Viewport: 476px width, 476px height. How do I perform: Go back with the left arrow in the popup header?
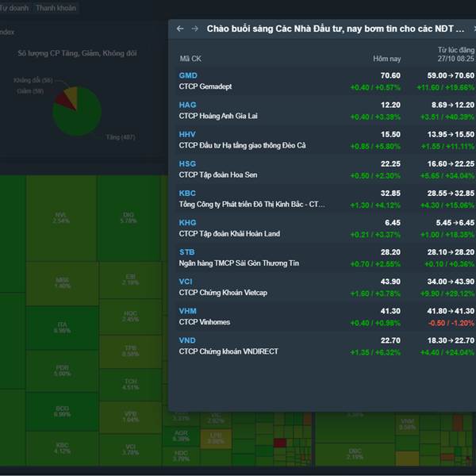click(x=180, y=29)
